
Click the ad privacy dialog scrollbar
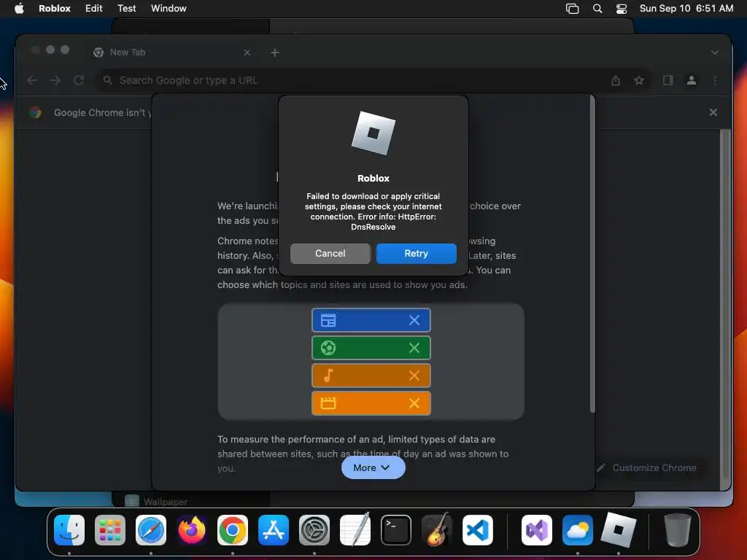[x=592, y=254]
